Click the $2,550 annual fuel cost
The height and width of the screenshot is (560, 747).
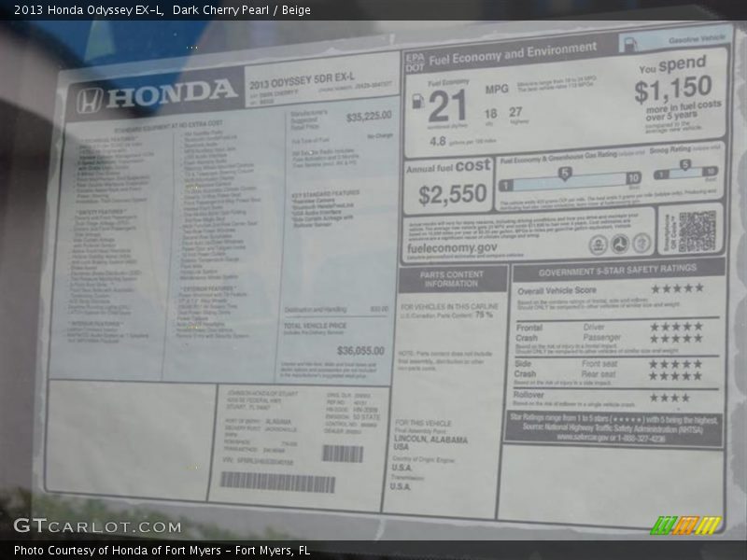(453, 195)
